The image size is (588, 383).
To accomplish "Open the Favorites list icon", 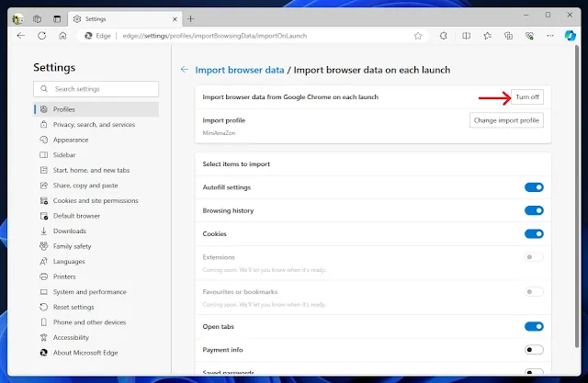I will point(487,36).
